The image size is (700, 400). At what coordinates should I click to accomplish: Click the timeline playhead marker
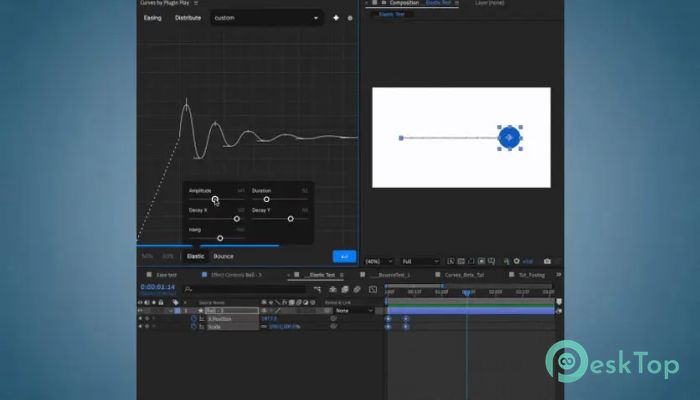(467, 293)
